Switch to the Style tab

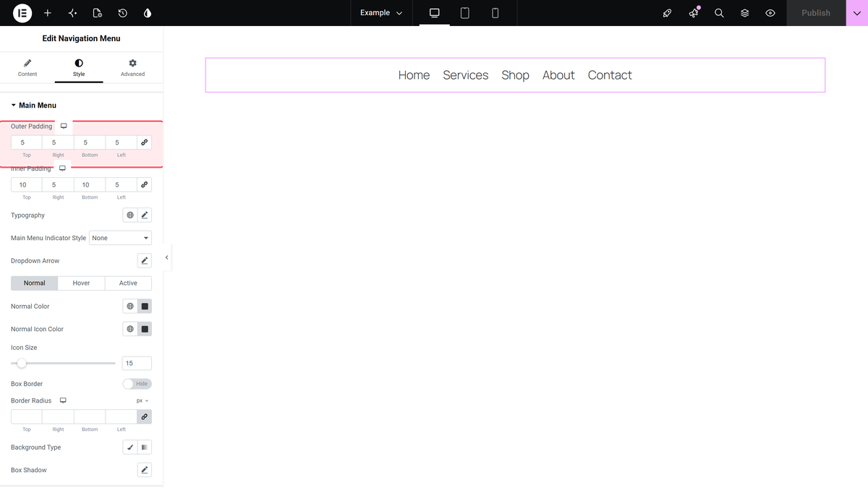coord(79,68)
